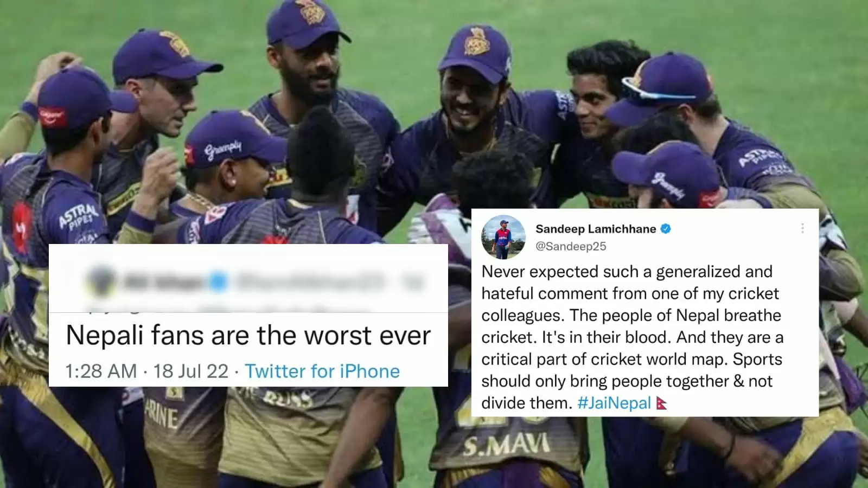The image size is (868, 488).
Task: Open the @Sandeep25 handle
Action: (x=571, y=246)
